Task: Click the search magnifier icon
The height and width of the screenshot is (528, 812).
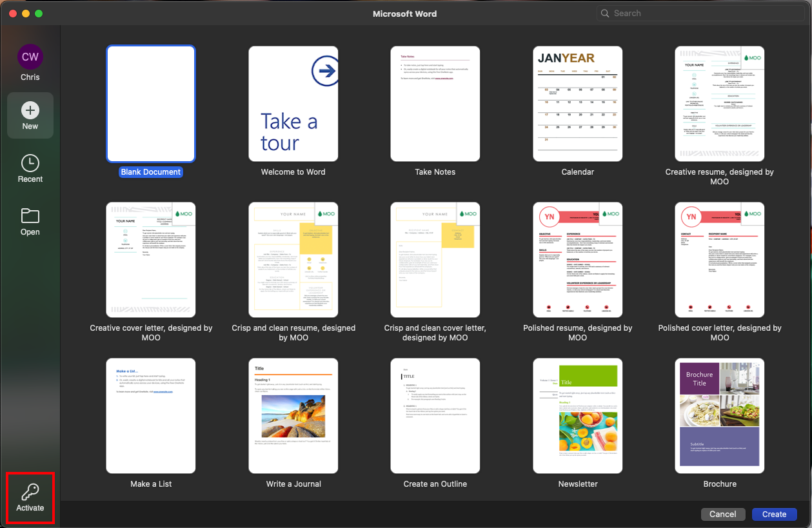Action: (x=605, y=14)
